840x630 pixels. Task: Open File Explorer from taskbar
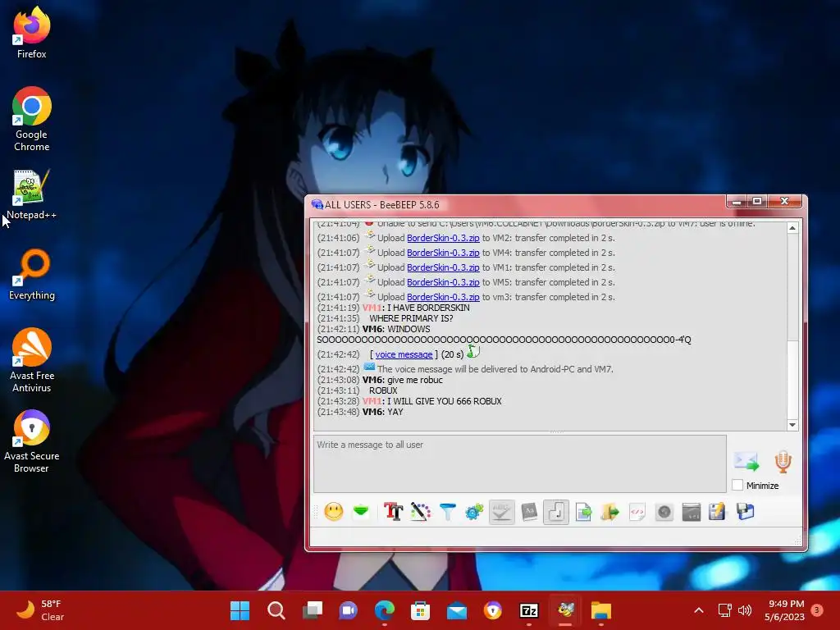pyautogui.click(x=601, y=610)
